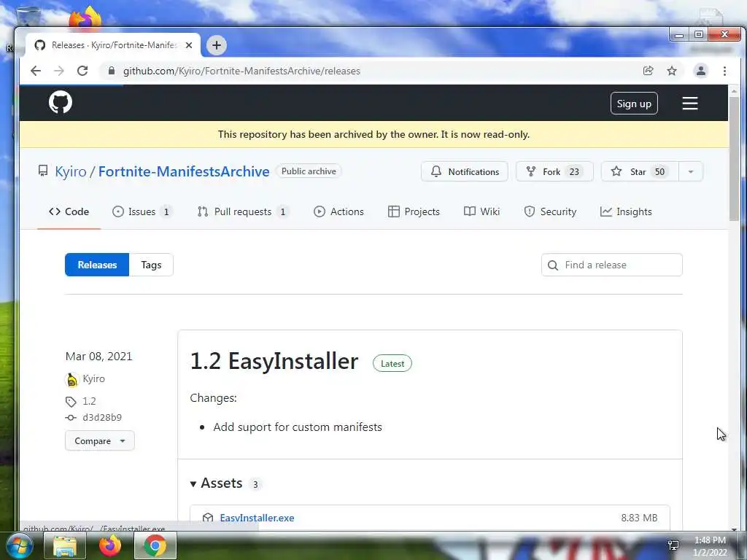
Task: Click the page vertical scrollbar thumb
Action: [x=734, y=158]
